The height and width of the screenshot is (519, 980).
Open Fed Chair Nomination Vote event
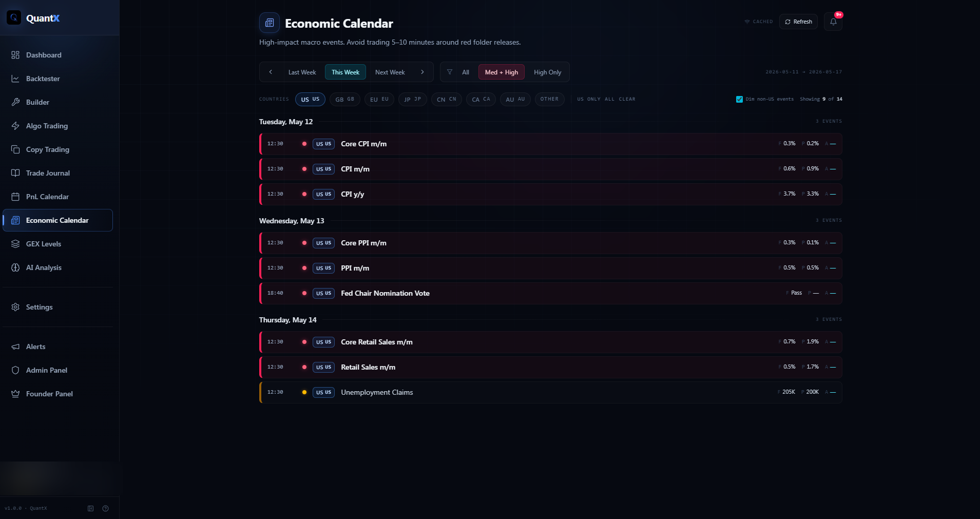pos(551,293)
